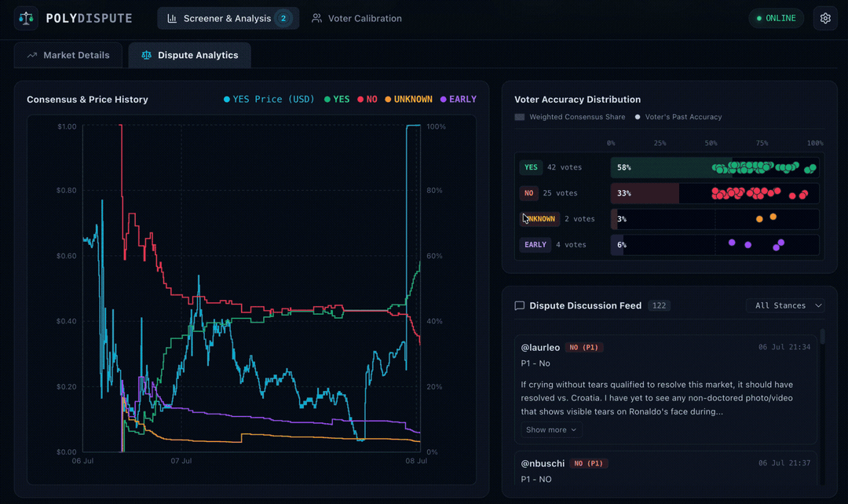The width and height of the screenshot is (848, 504).
Task: Open the All Stances filter dropdown
Action: click(x=785, y=305)
